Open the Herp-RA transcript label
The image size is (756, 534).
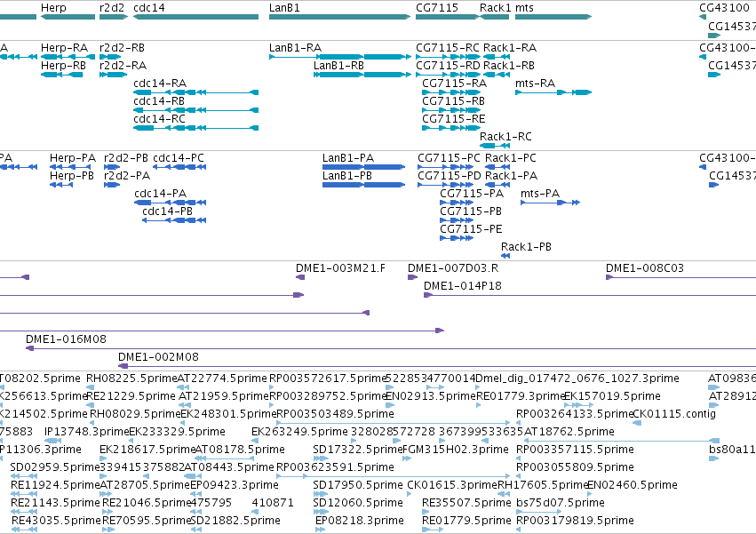tap(65, 48)
